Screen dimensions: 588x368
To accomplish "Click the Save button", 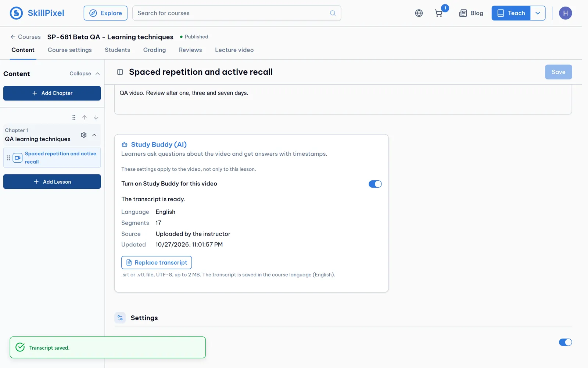I will pyautogui.click(x=558, y=72).
